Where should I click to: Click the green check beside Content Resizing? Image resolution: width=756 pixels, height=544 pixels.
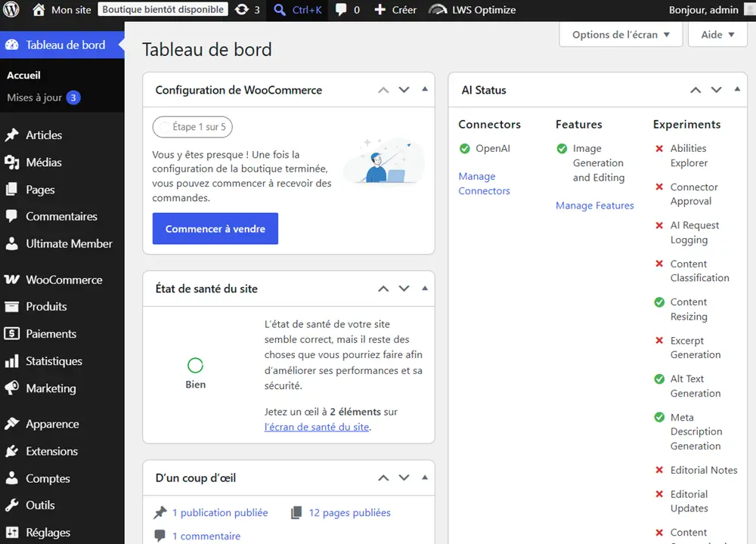point(659,302)
